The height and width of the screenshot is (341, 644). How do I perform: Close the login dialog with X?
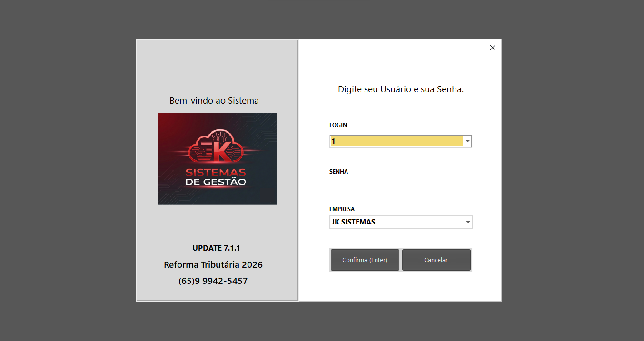(x=493, y=48)
